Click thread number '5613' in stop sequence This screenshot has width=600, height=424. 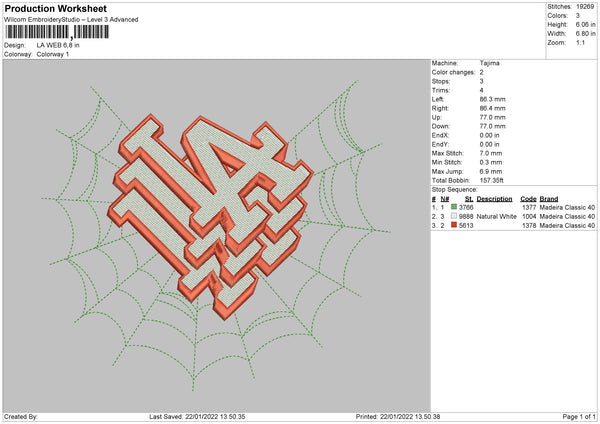coord(466,226)
